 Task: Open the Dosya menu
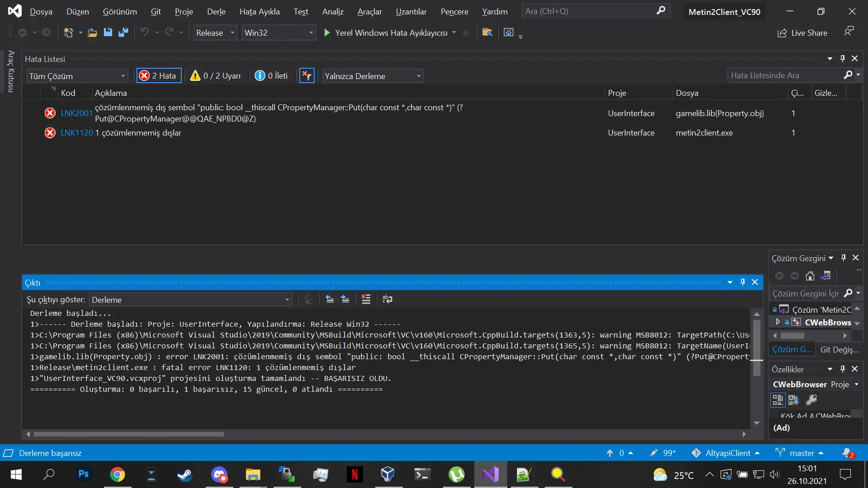click(x=41, y=11)
